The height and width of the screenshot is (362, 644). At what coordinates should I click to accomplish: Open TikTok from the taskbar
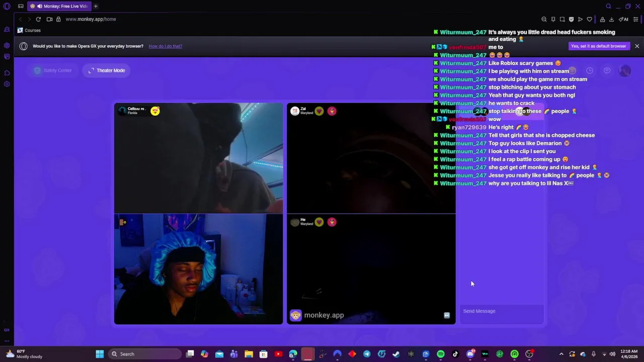tap(455, 354)
